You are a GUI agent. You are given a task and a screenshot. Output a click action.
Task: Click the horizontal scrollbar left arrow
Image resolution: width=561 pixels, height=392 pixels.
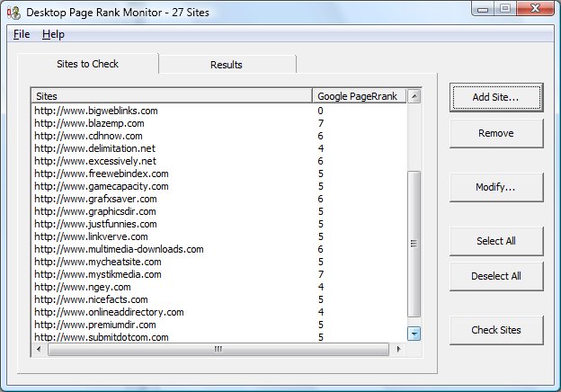click(39, 349)
